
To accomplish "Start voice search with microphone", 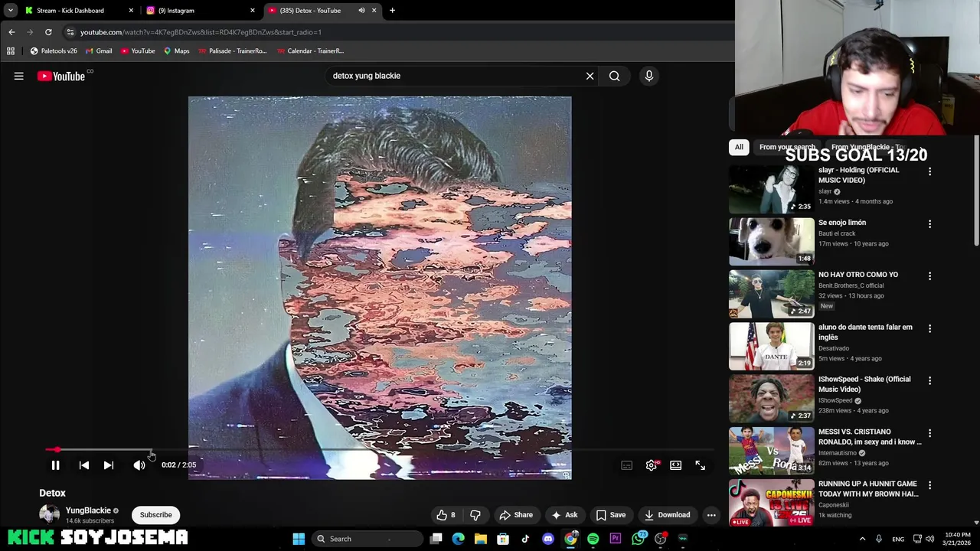I will tap(648, 76).
